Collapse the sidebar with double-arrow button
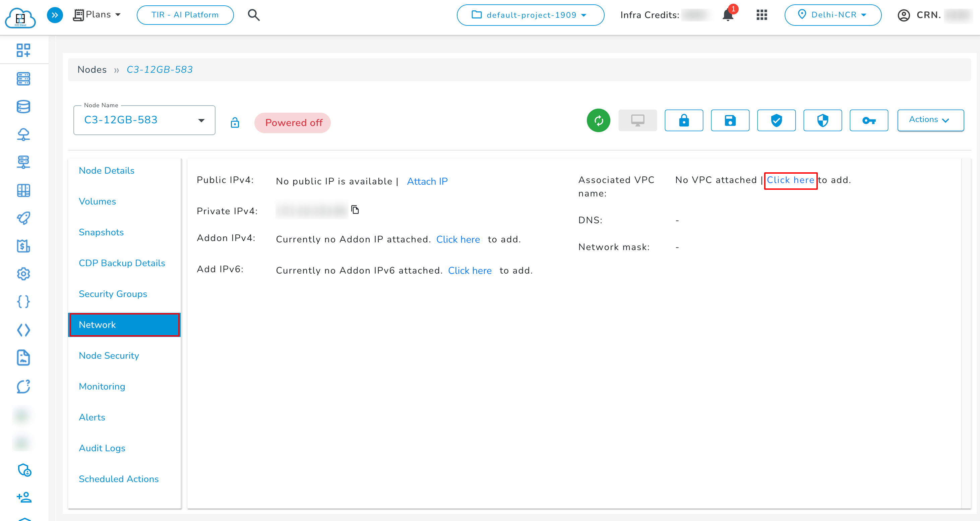The image size is (980, 521). [x=55, y=15]
